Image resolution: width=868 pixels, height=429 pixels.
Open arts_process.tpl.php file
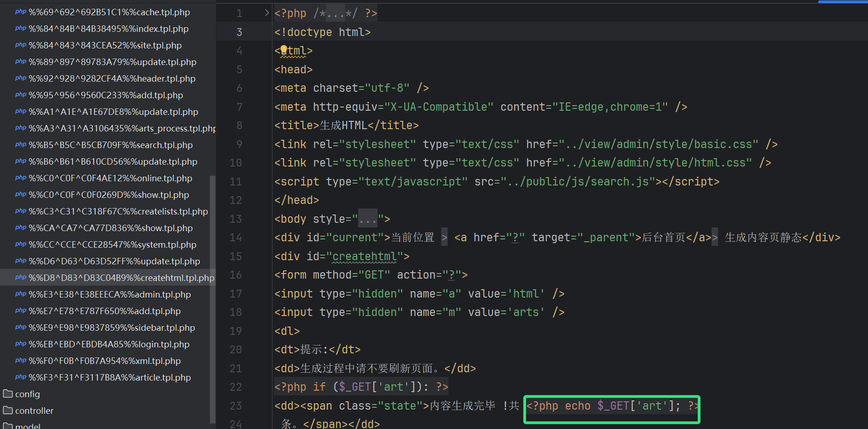[x=122, y=128]
